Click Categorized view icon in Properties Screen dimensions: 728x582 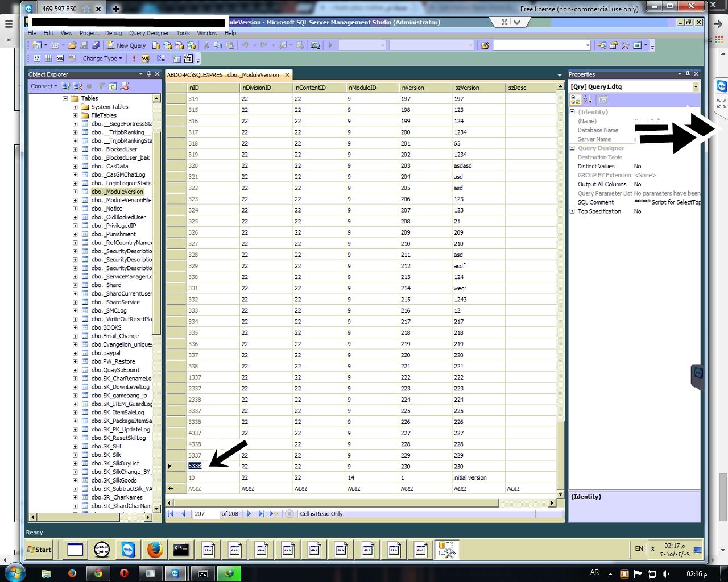(576, 100)
